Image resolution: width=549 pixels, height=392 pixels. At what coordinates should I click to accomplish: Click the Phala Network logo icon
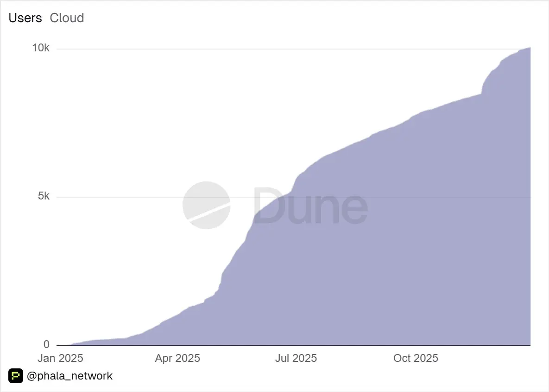point(16,376)
